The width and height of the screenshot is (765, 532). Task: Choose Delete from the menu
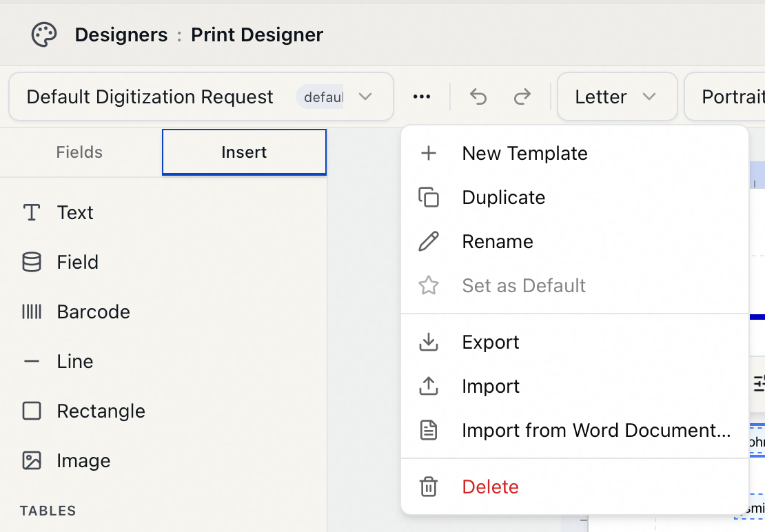coord(575,487)
